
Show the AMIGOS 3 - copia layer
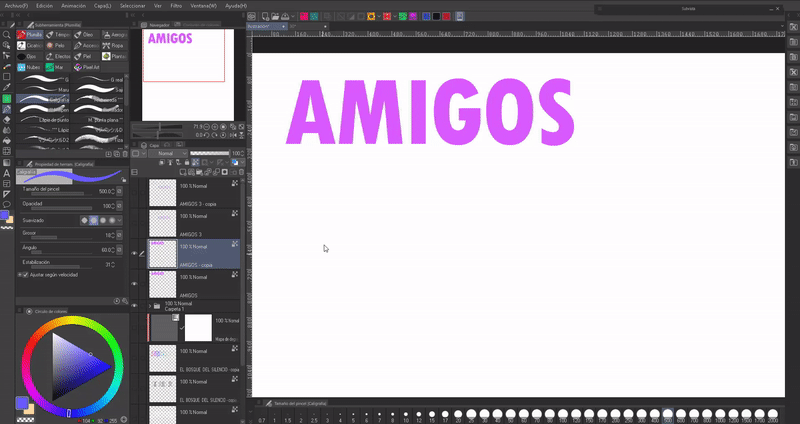coord(135,192)
